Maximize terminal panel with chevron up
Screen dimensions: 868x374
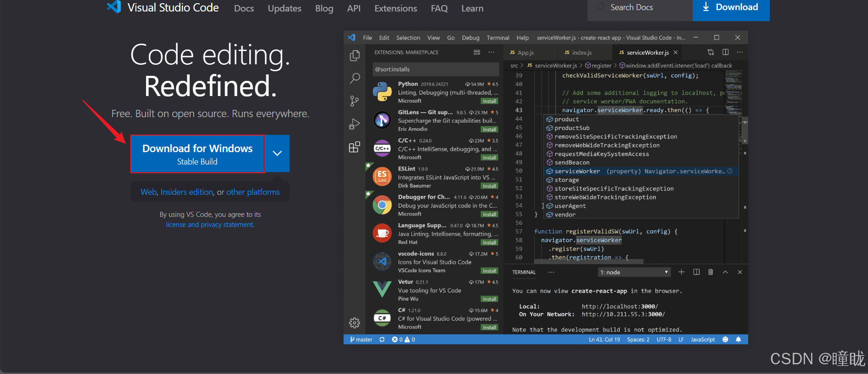pos(725,272)
